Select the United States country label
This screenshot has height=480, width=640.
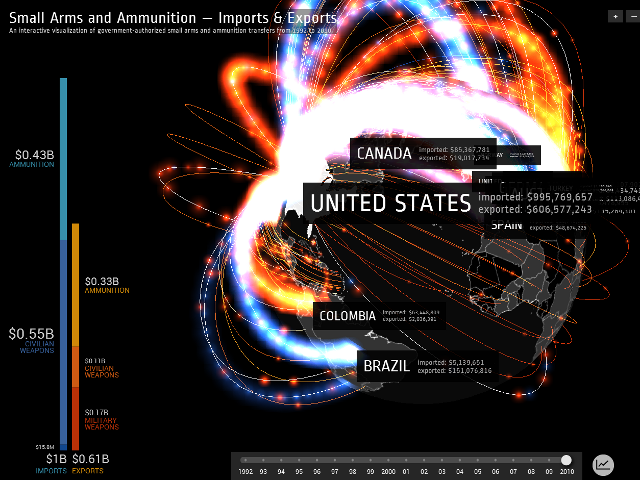click(x=390, y=203)
